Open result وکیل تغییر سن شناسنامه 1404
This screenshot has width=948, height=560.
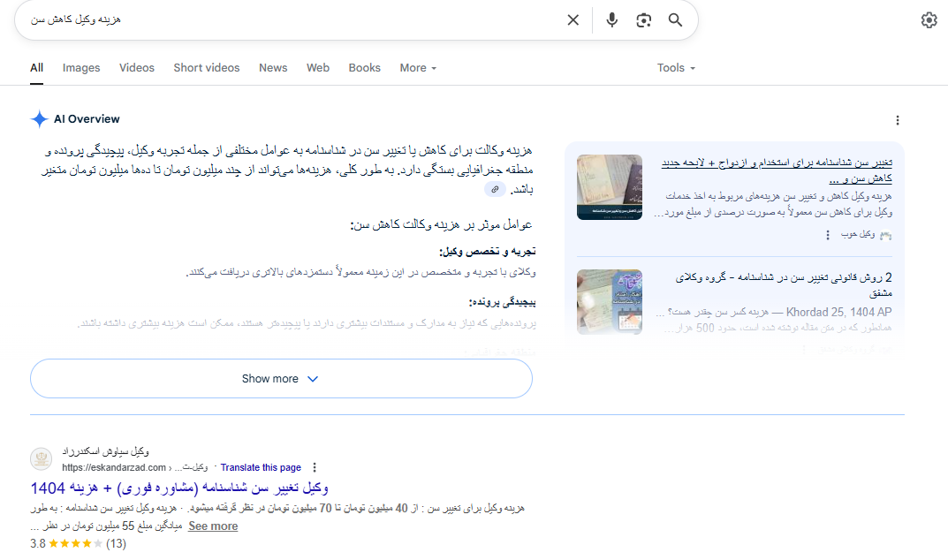click(x=179, y=488)
